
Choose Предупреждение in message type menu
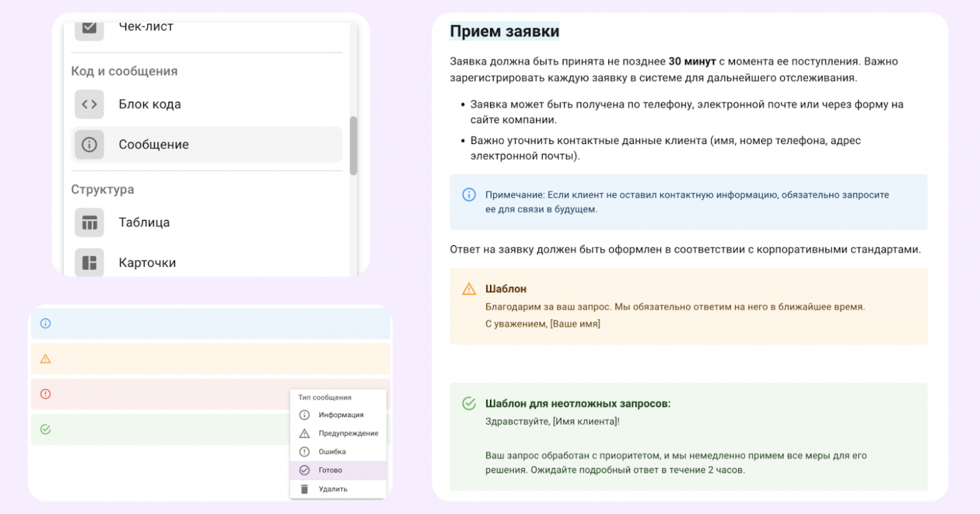tap(347, 433)
